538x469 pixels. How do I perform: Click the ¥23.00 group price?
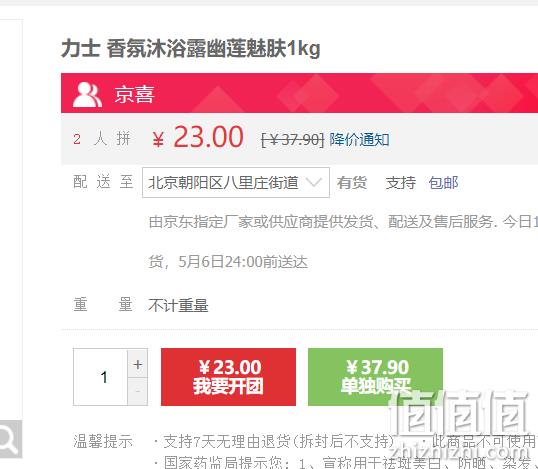pos(198,137)
